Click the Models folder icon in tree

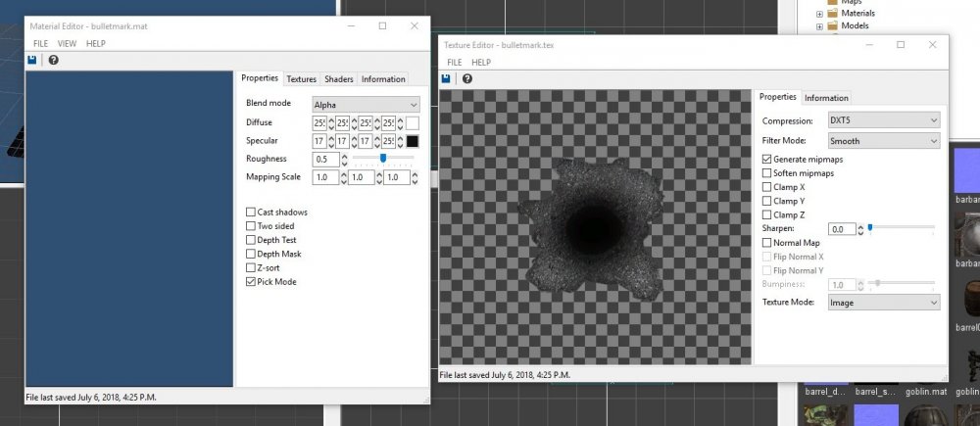click(833, 26)
